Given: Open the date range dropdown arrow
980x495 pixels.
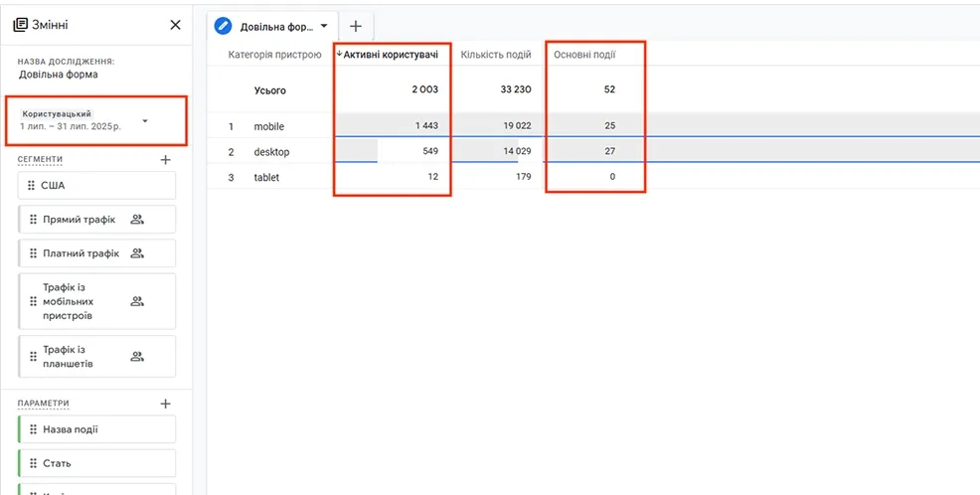Looking at the screenshot, I should coord(145,120).
